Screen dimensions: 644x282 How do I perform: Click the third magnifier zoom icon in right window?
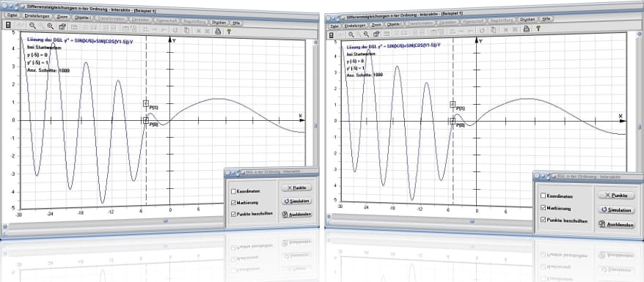[x=366, y=34]
